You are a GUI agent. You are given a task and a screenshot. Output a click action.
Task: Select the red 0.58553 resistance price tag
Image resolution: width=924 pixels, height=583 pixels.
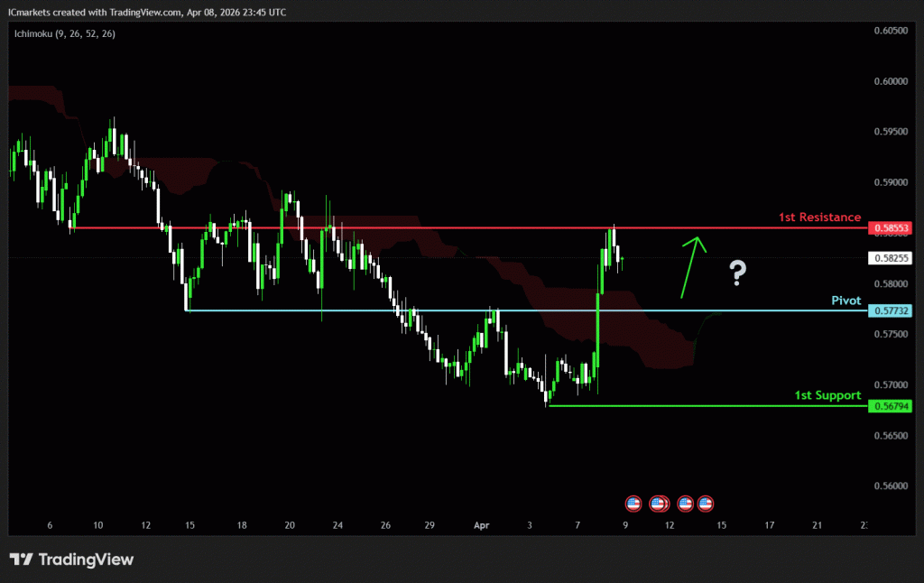[891, 228]
